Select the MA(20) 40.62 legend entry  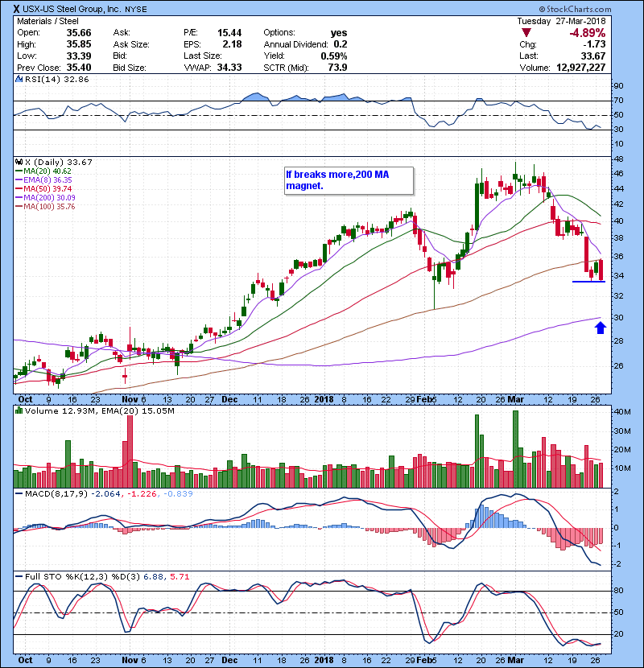(x=43, y=171)
